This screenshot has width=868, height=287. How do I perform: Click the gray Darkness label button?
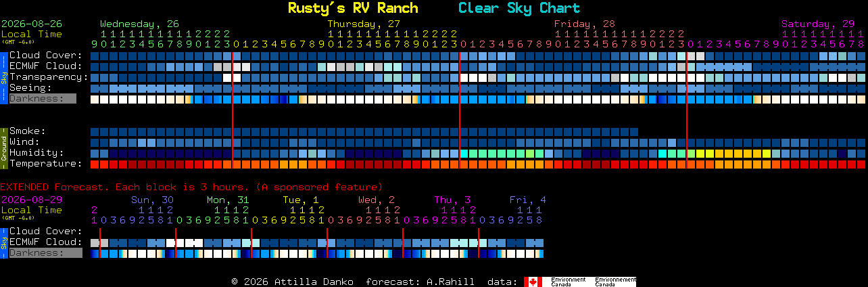(42, 99)
